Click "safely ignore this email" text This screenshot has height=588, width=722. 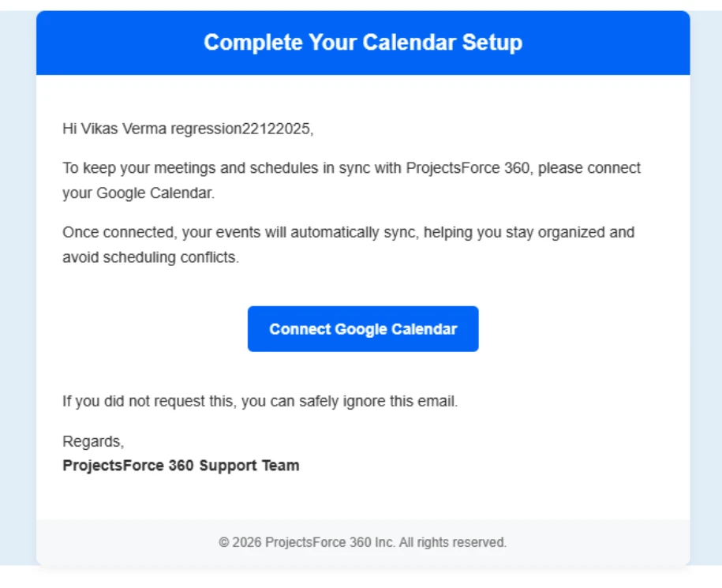(x=387, y=401)
